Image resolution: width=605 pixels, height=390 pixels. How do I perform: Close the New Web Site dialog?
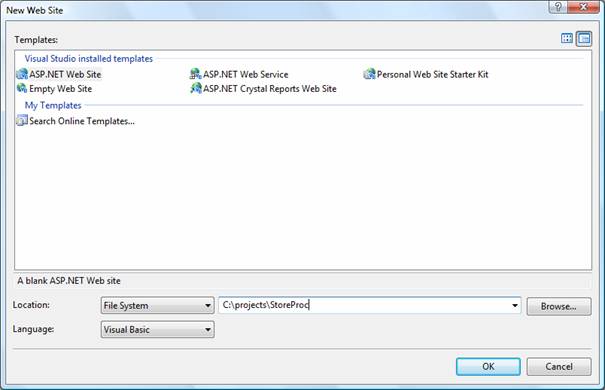(x=583, y=7)
